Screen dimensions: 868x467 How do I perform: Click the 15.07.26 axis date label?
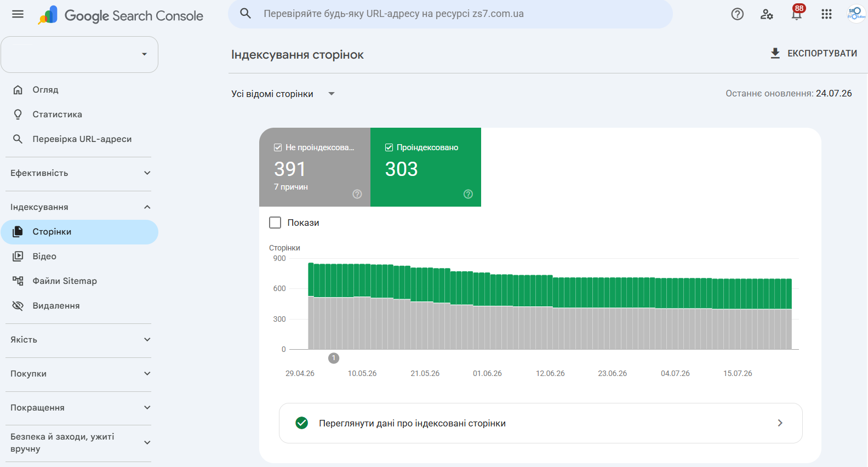738,373
